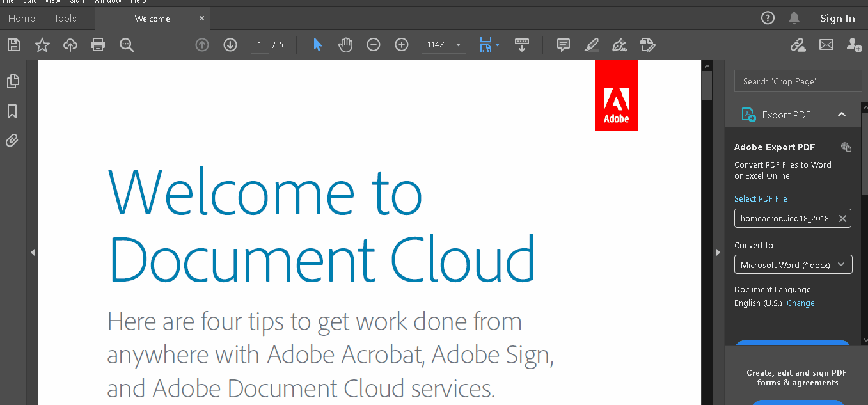Collapse the Export PDF section
Image resolution: width=868 pixels, height=405 pixels.
842,115
